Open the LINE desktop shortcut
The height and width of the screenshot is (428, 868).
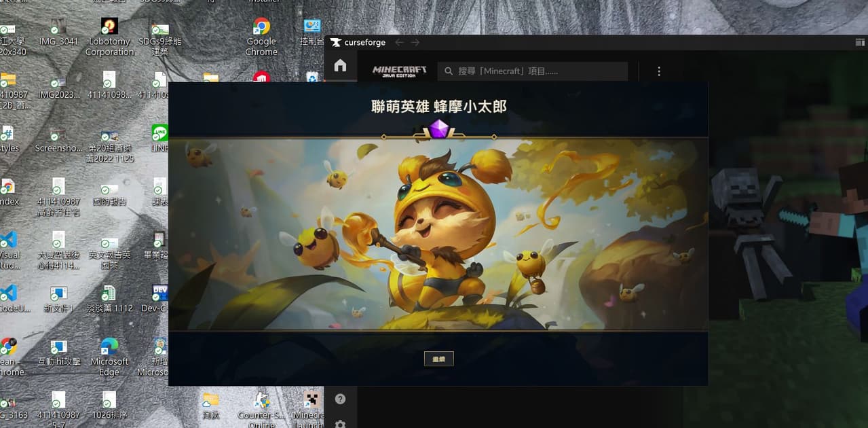pyautogui.click(x=160, y=139)
